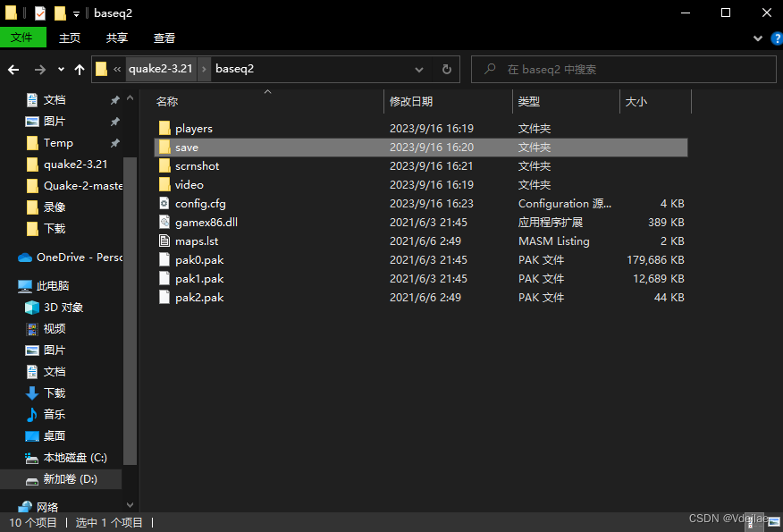Select 3D 对象 in the sidebar
783x532 pixels.
pyautogui.click(x=54, y=308)
